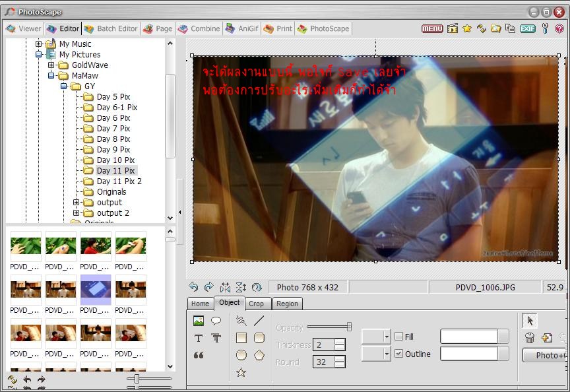The width and height of the screenshot is (570, 392).
Task: Enable the Fill checkbox
Action: click(x=398, y=337)
